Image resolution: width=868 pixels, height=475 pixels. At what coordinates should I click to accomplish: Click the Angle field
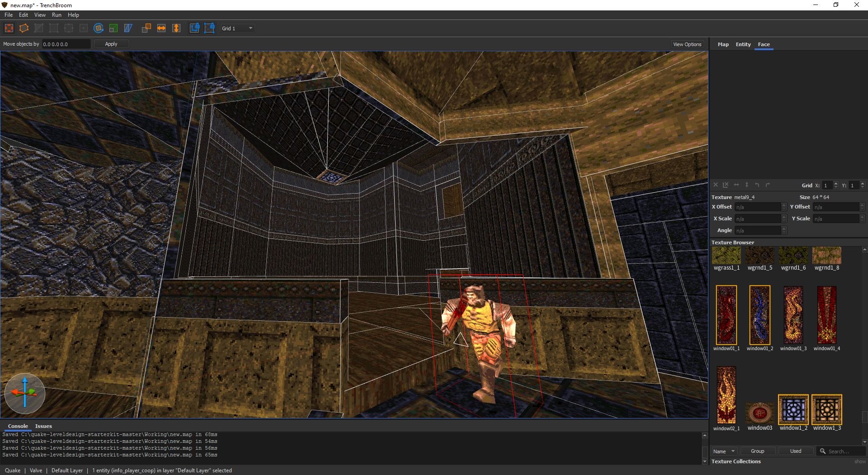761,230
